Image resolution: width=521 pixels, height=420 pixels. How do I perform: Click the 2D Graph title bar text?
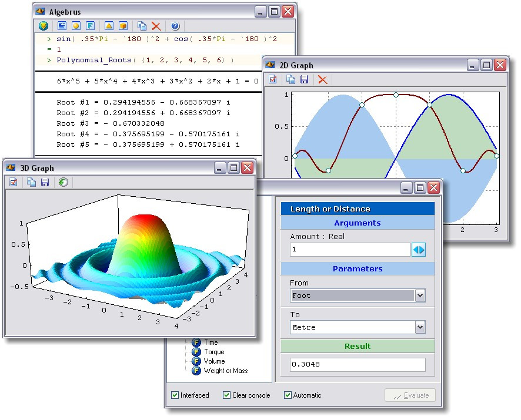tap(296, 65)
